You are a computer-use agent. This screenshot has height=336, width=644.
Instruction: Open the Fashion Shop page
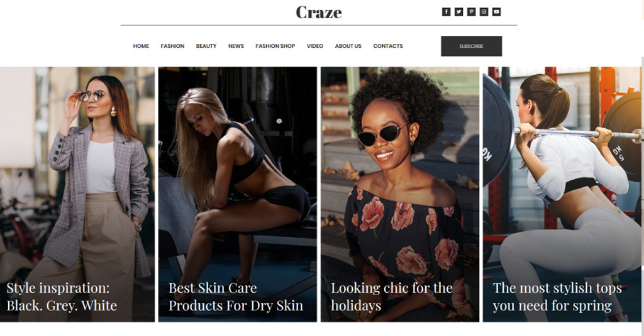tap(275, 46)
